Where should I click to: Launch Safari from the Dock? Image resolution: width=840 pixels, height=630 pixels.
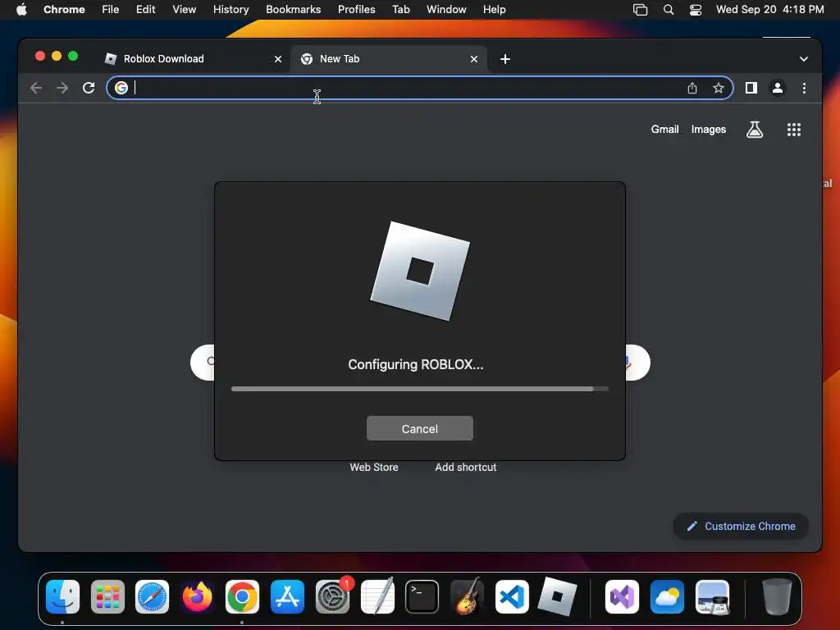point(152,597)
